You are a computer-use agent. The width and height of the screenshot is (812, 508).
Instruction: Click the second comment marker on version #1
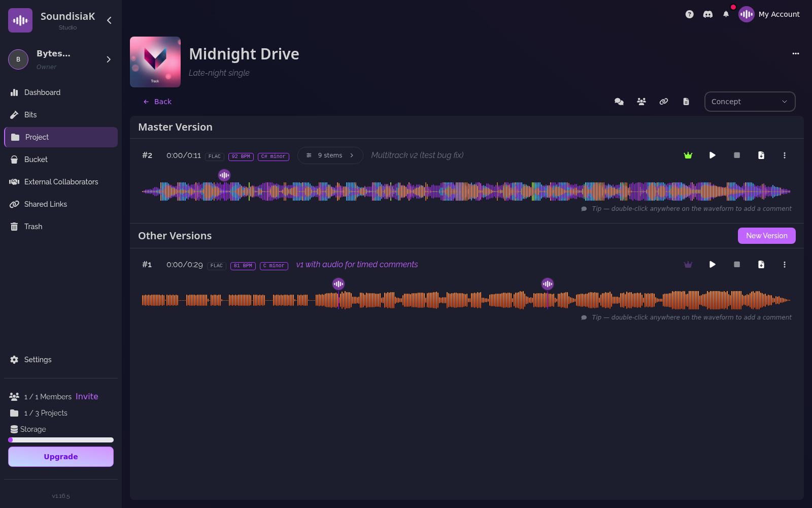[548, 284]
